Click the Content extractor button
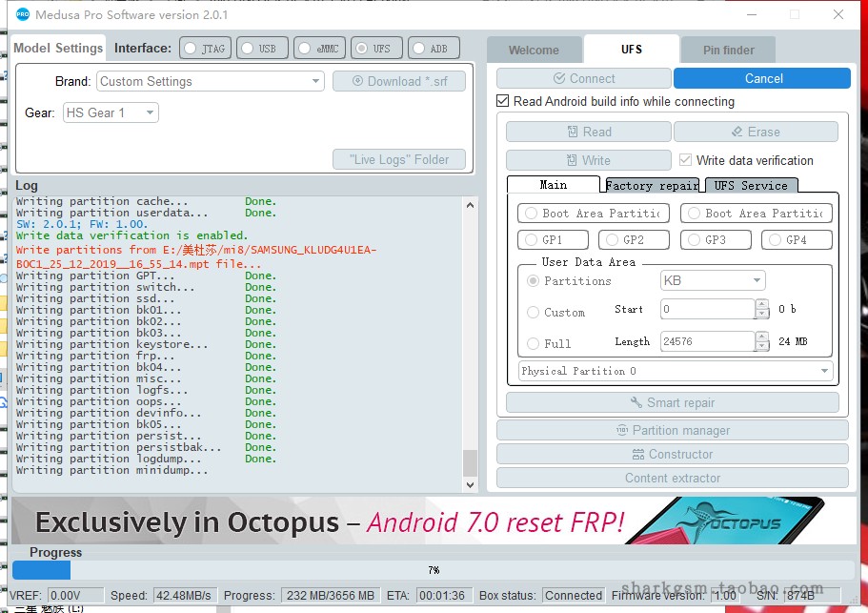868x613 pixels. [673, 478]
